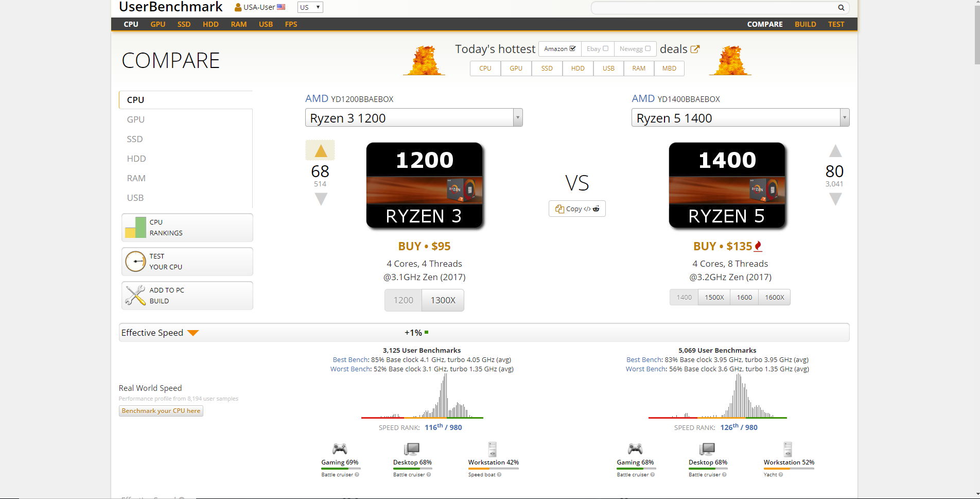980x499 pixels.
Task: Click the flame hot-deal icon next to $135
Action: coord(758,246)
